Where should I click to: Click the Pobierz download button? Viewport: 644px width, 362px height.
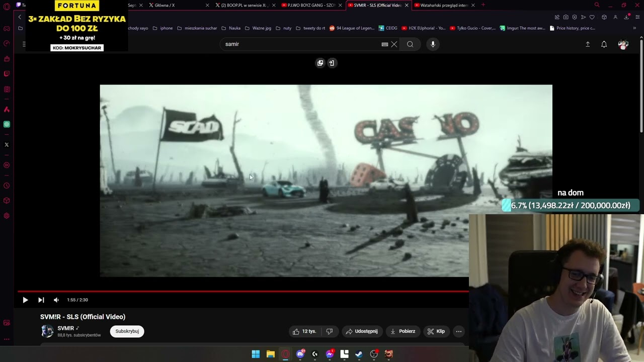403,331
